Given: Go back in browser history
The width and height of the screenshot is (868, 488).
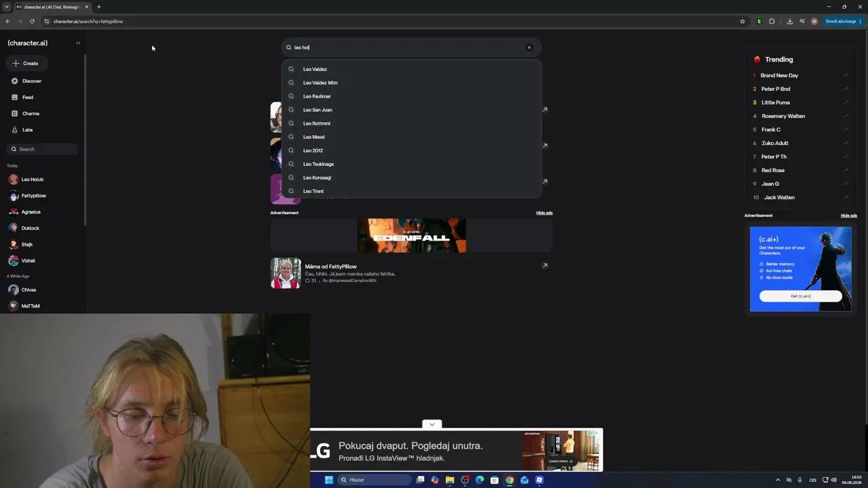Looking at the screenshot, I should point(7,21).
